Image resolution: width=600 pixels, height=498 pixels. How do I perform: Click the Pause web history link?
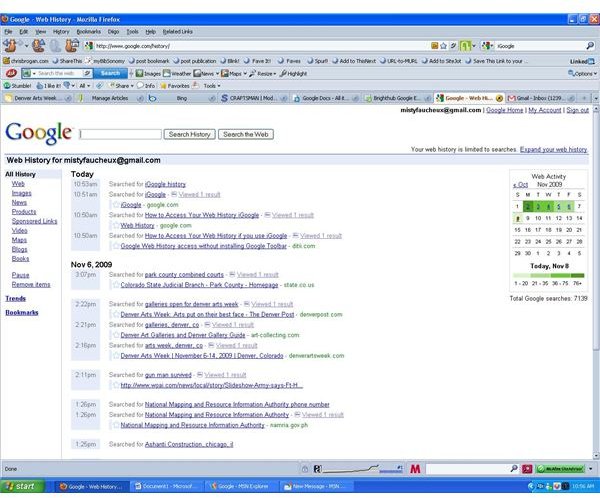tap(20, 275)
